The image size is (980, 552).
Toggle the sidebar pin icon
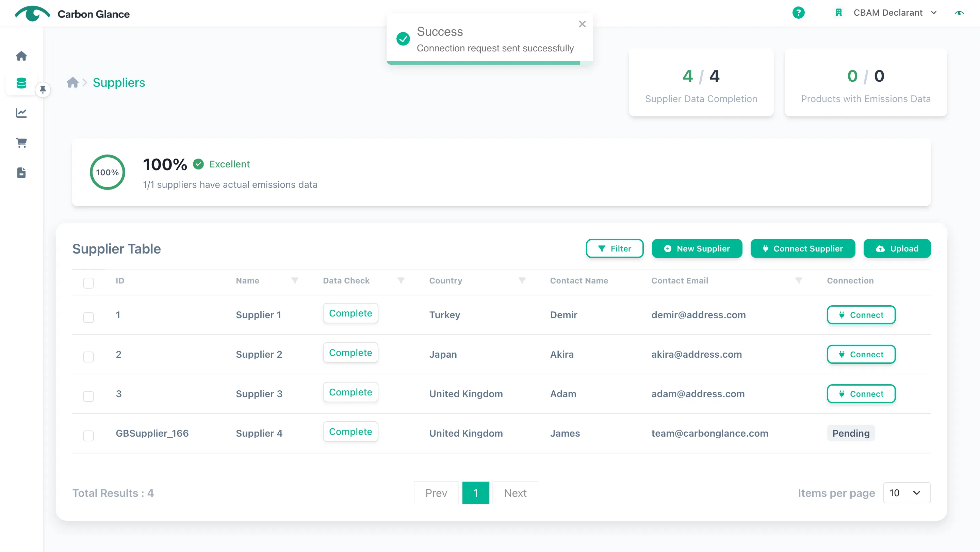click(x=43, y=90)
